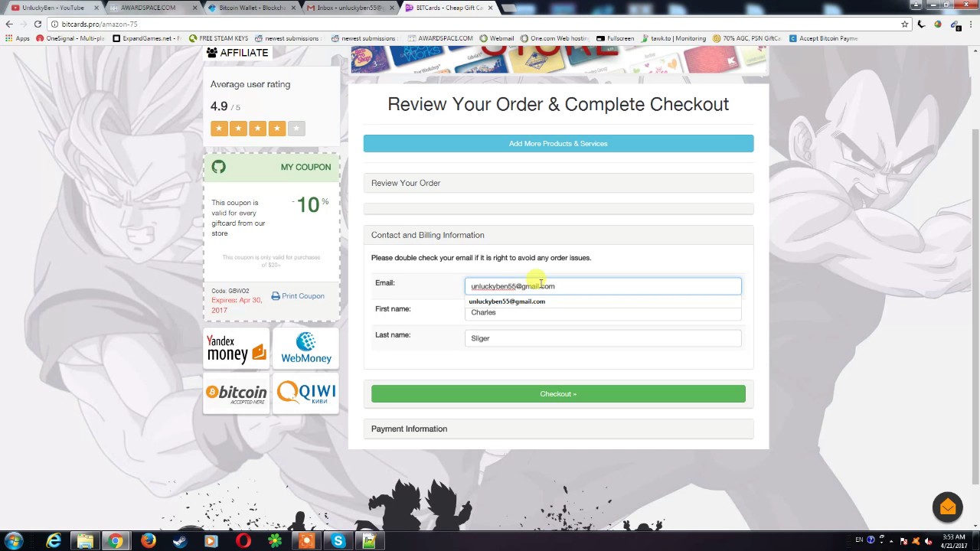Click the Affiliate people icon

pyautogui.click(x=212, y=53)
